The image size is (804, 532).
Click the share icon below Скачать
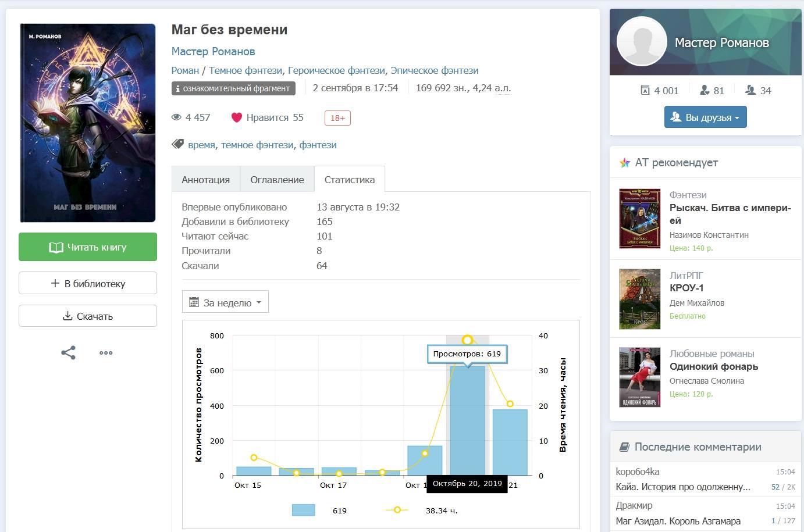[68, 353]
